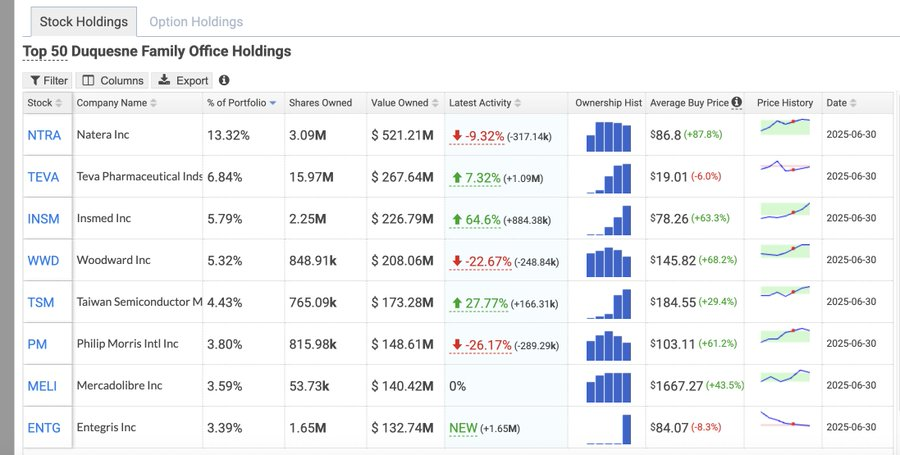Viewport: 900px width, 455px height.
Task: Click the Natera ownership history bar chart
Action: pos(608,137)
